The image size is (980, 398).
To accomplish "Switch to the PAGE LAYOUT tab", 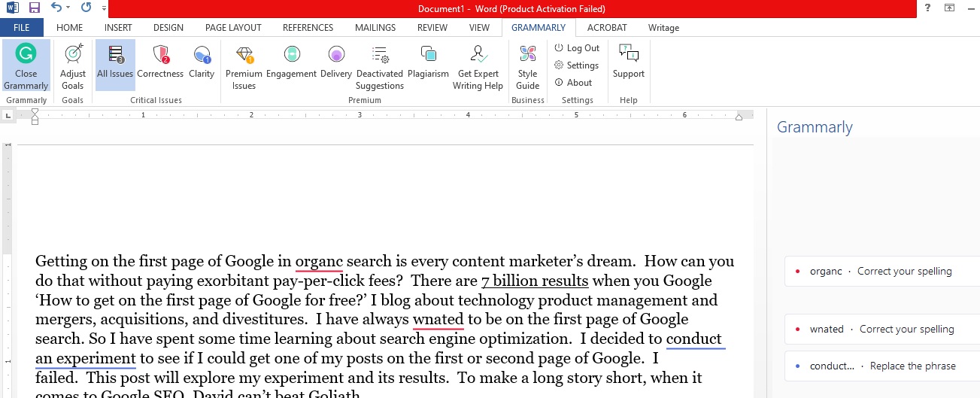I will point(233,28).
